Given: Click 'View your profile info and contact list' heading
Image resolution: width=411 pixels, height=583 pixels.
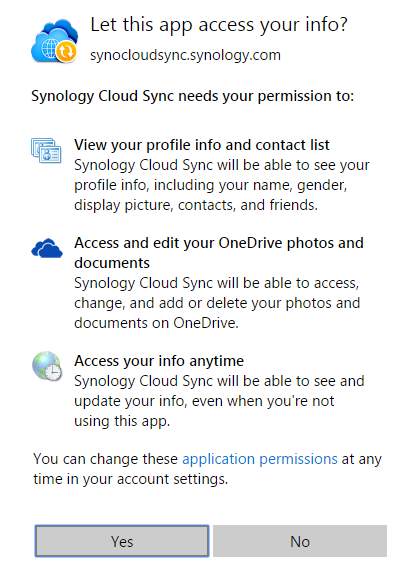Looking at the screenshot, I should 202,145.
